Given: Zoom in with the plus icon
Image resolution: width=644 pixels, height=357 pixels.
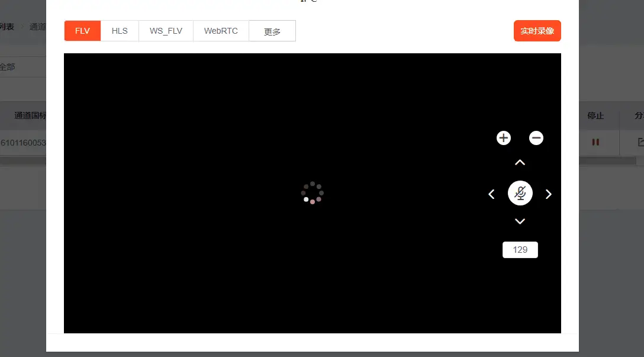Looking at the screenshot, I should point(504,138).
